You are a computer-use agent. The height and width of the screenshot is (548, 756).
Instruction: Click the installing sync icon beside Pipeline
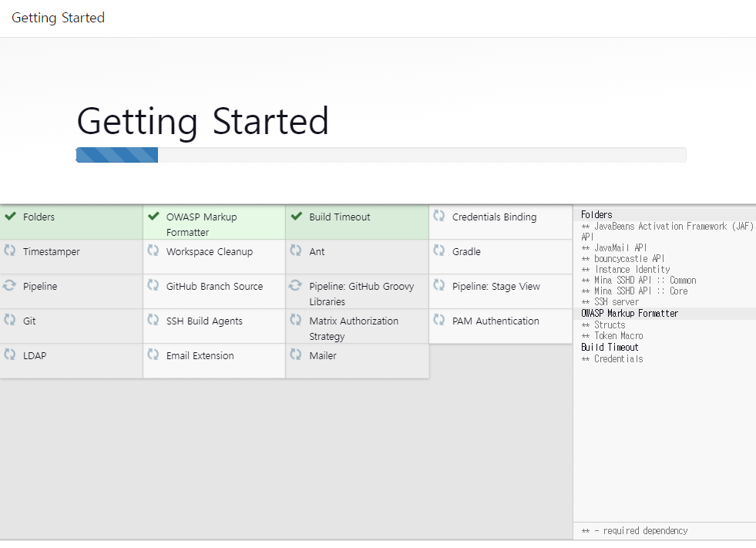(x=10, y=285)
